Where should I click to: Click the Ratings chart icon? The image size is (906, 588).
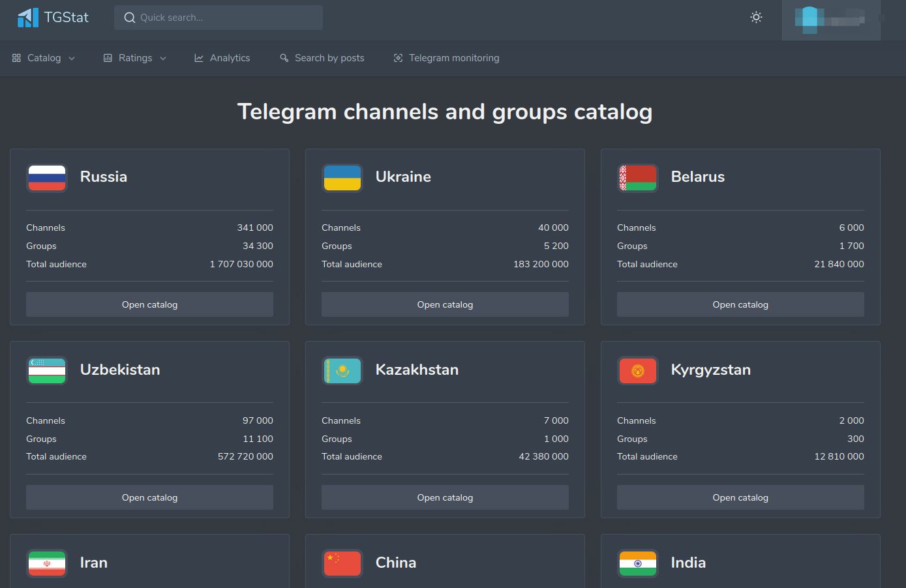click(x=108, y=58)
